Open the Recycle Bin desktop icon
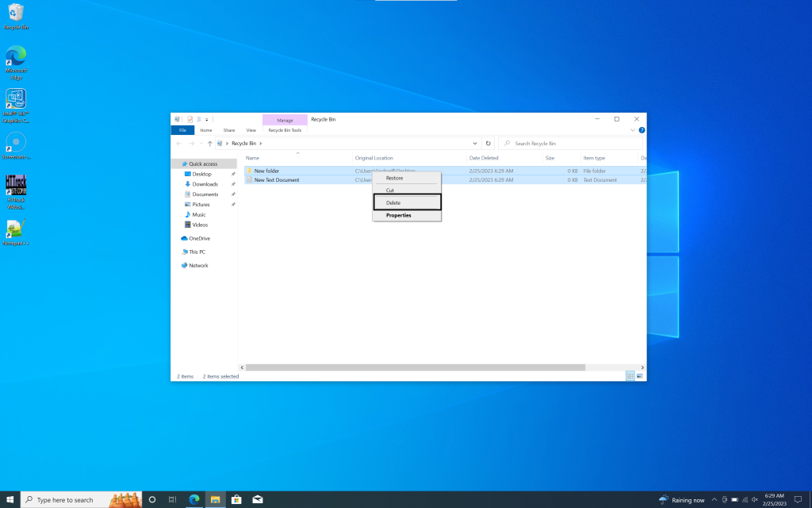This screenshot has height=508, width=812. [16, 17]
